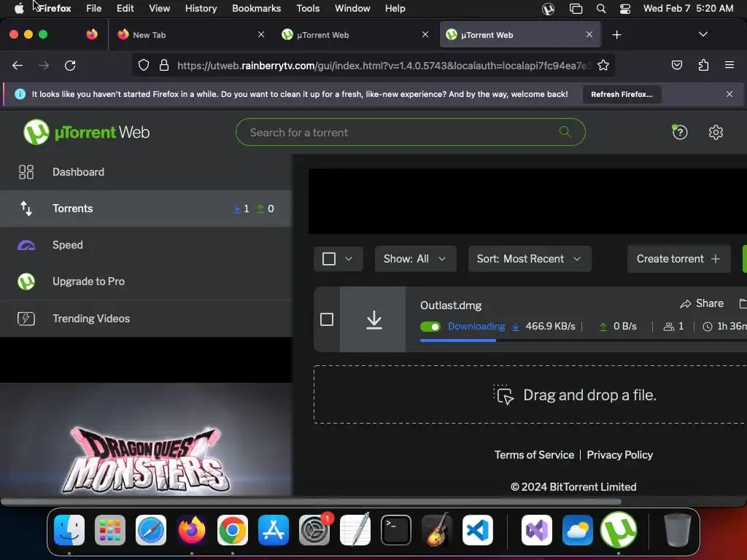Image resolution: width=747 pixels, height=560 pixels.
Task: Show site tracking protection shield info
Action: pyautogui.click(x=144, y=65)
